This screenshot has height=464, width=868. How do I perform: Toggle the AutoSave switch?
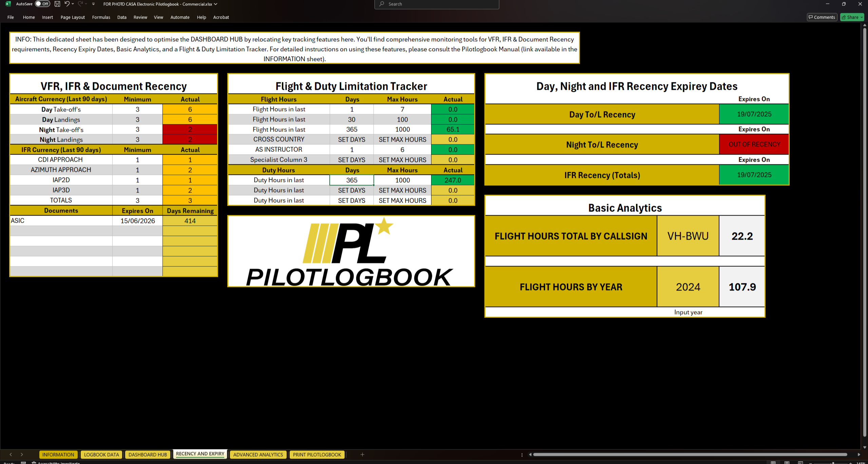(x=43, y=4)
